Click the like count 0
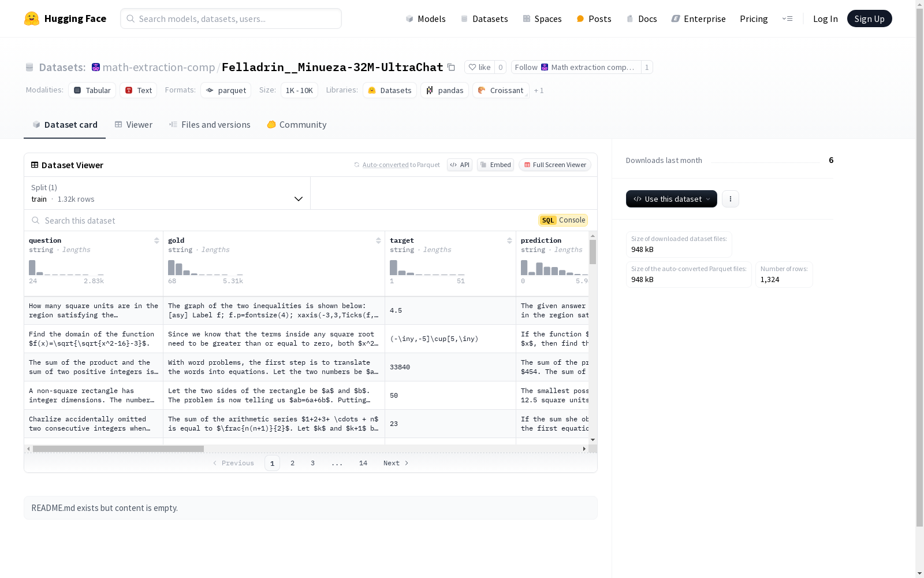The image size is (924, 578). (x=501, y=67)
